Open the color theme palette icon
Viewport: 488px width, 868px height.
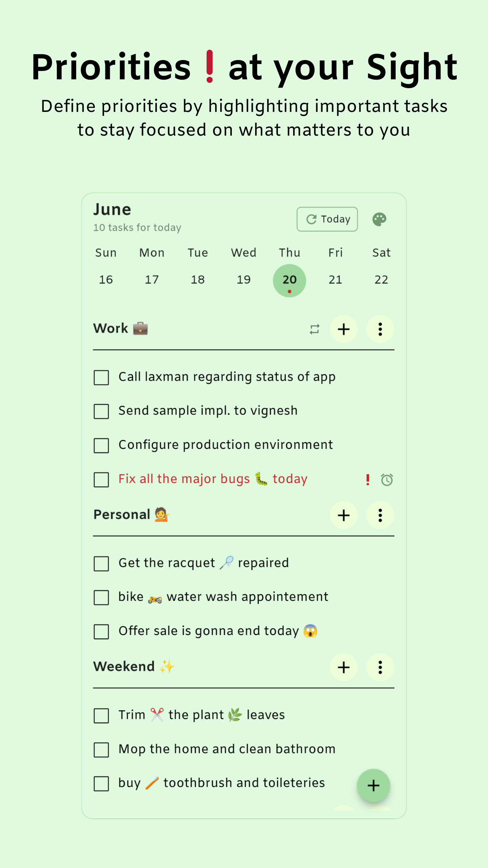[x=379, y=219]
